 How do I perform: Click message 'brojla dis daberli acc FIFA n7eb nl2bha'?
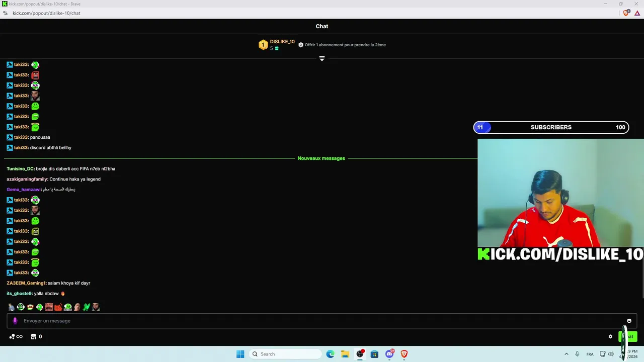[75, 169]
